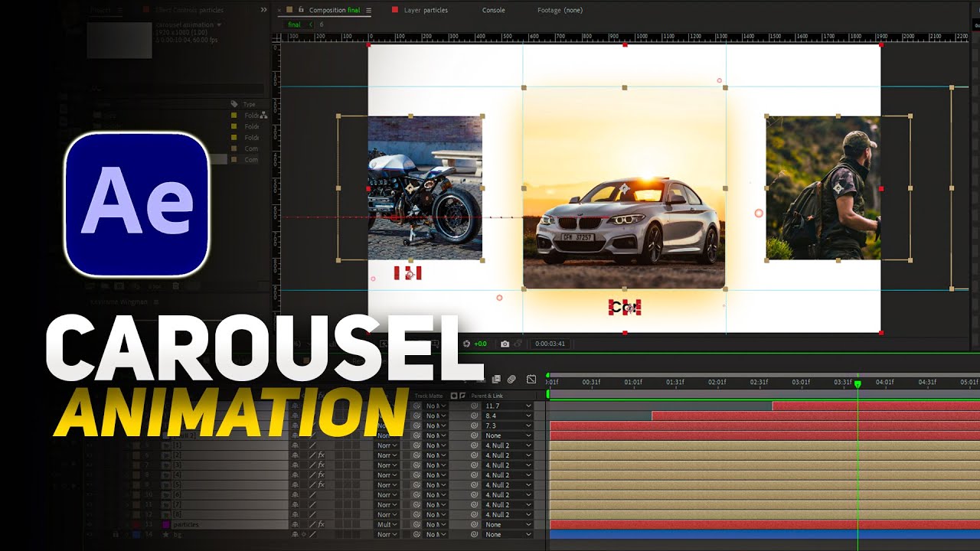
Task: Click the Parent & Link column header
Action: click(x=488, y=396)
